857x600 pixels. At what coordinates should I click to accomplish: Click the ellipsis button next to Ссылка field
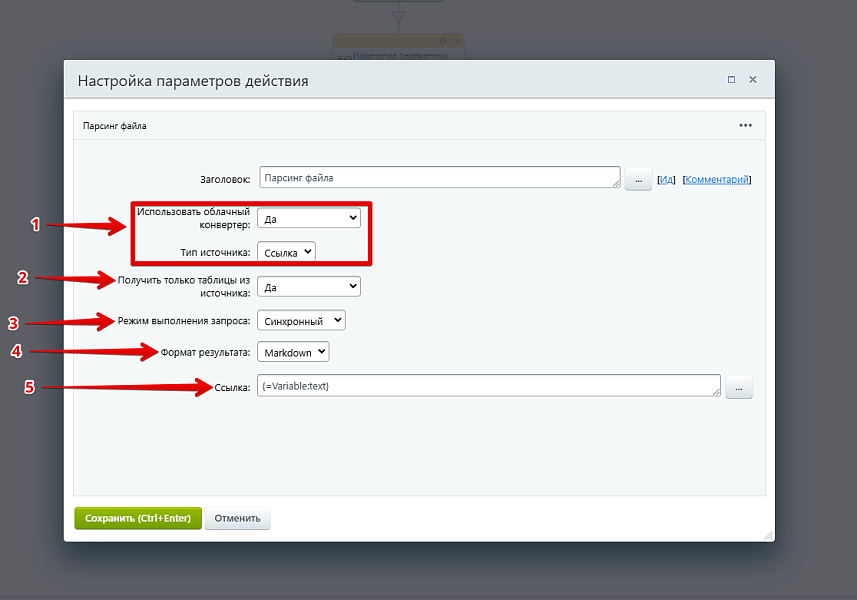tap(738, 387)
